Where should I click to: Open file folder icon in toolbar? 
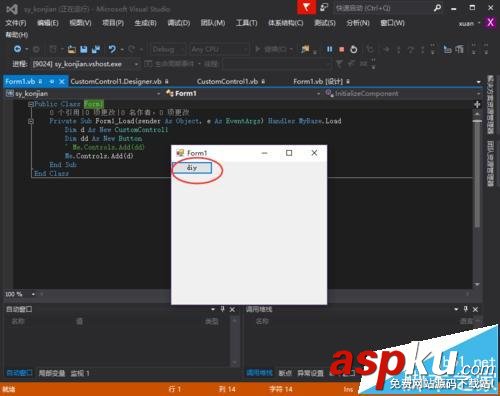click(71, 50)
